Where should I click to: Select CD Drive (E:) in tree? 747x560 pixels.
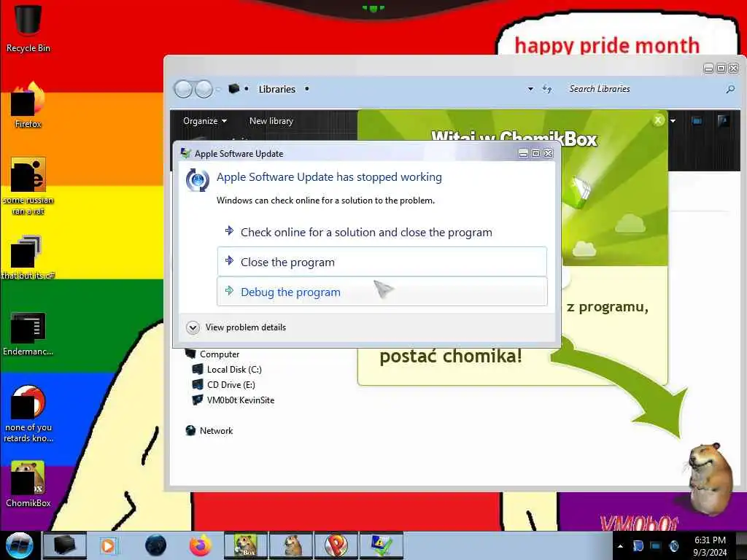(223, 385)
